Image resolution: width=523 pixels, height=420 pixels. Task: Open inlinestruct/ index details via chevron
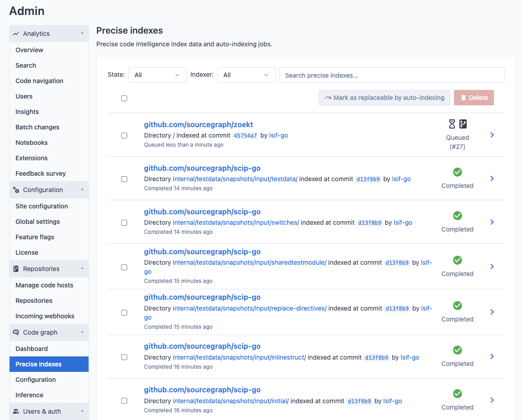pos(492,357)
